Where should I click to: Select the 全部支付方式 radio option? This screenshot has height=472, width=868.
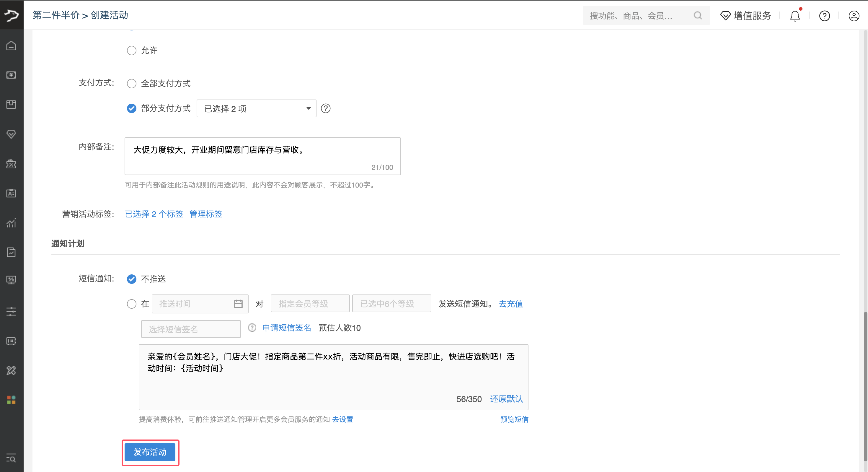[132, 83]
